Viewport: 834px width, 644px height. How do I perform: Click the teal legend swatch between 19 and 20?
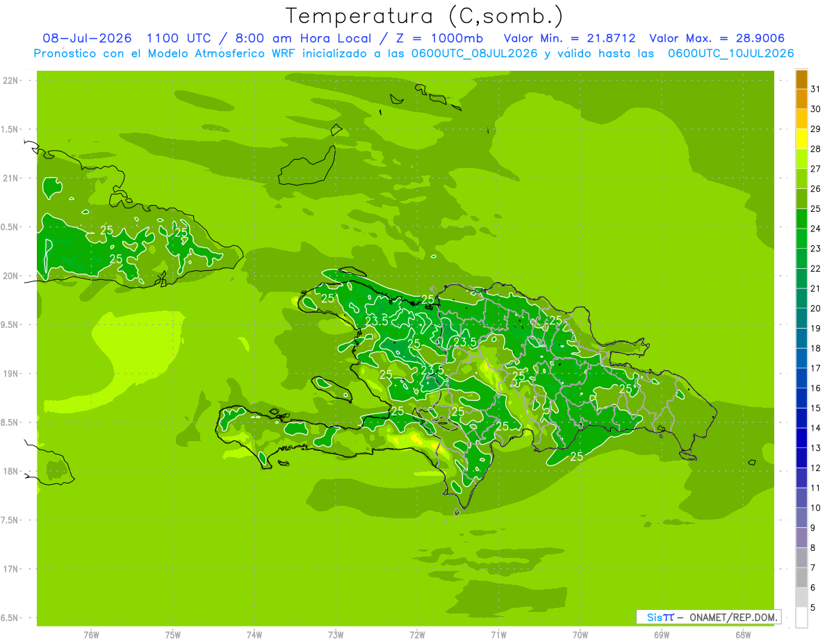pos(801,319)
